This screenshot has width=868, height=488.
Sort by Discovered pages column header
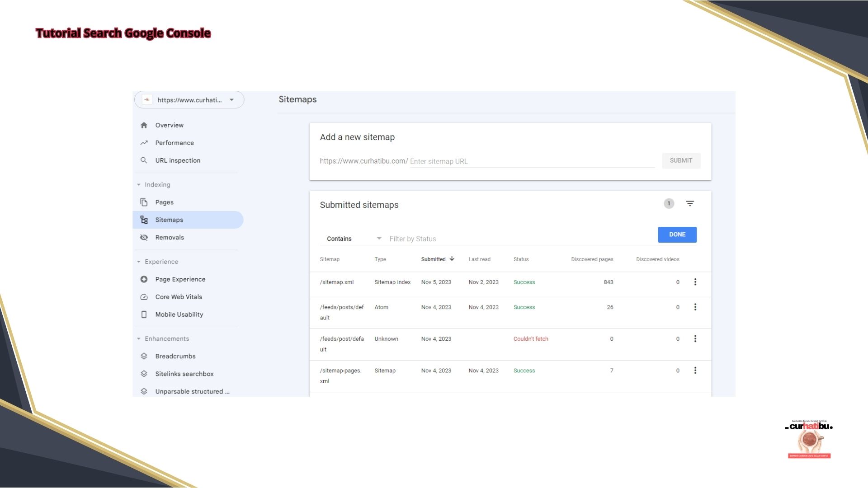592,259
